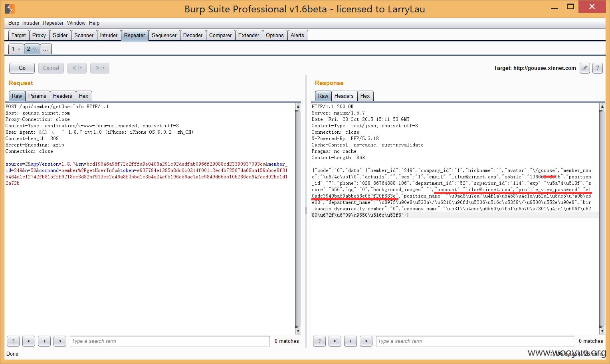
Task: Select the response Headers tab
Action: click(x=344, y=96)
